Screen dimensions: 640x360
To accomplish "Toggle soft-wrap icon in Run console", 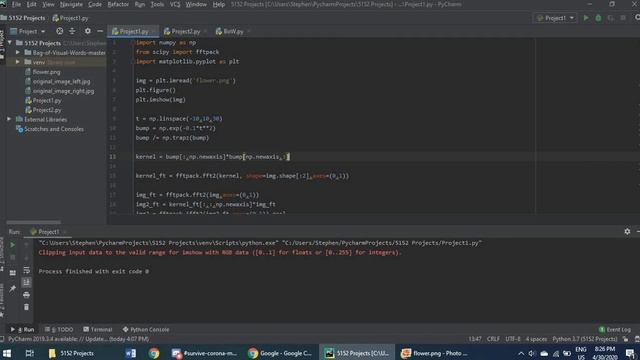I will click(27, 270).
